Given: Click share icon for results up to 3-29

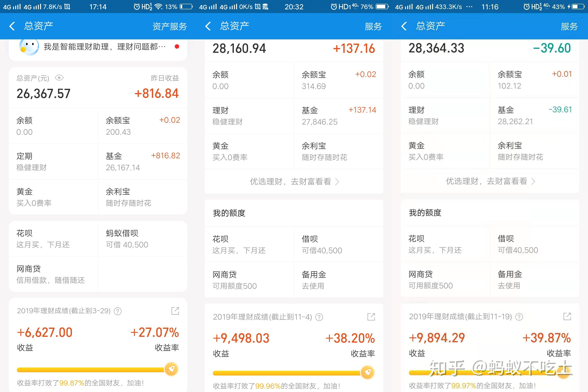Looking at the screenshot, I should coord(175,311).
